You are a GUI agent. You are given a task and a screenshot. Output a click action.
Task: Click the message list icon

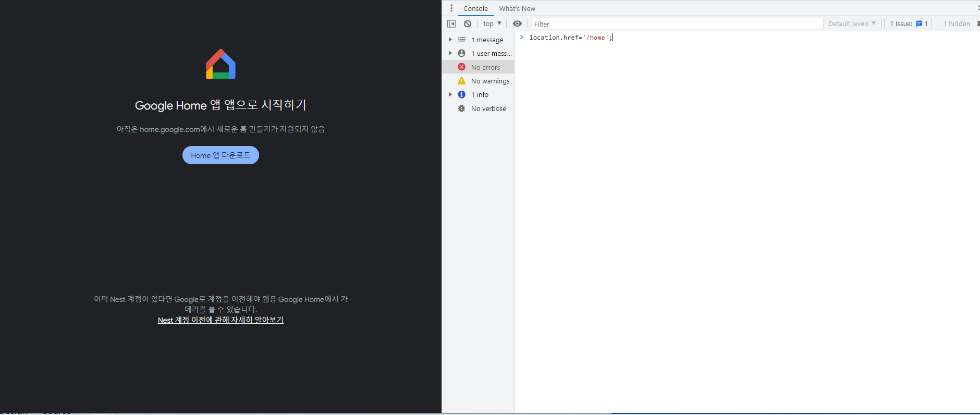[461, 40]
